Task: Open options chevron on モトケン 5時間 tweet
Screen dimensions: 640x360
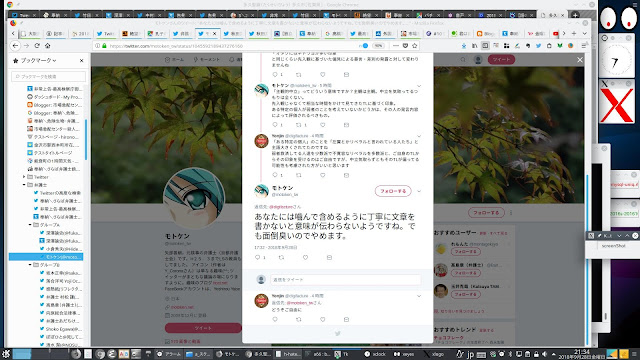Action: click(419, 86)
